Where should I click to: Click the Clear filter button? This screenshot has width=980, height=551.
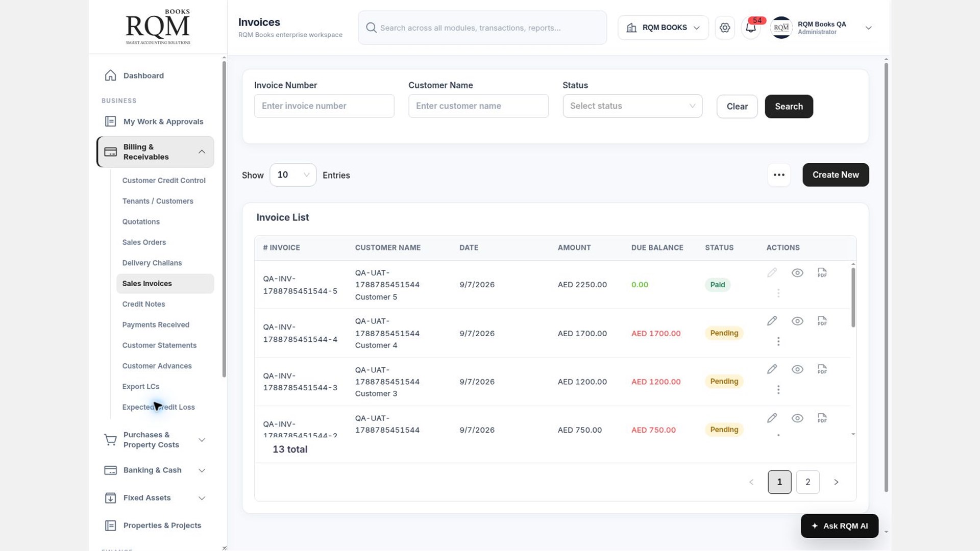737,107
